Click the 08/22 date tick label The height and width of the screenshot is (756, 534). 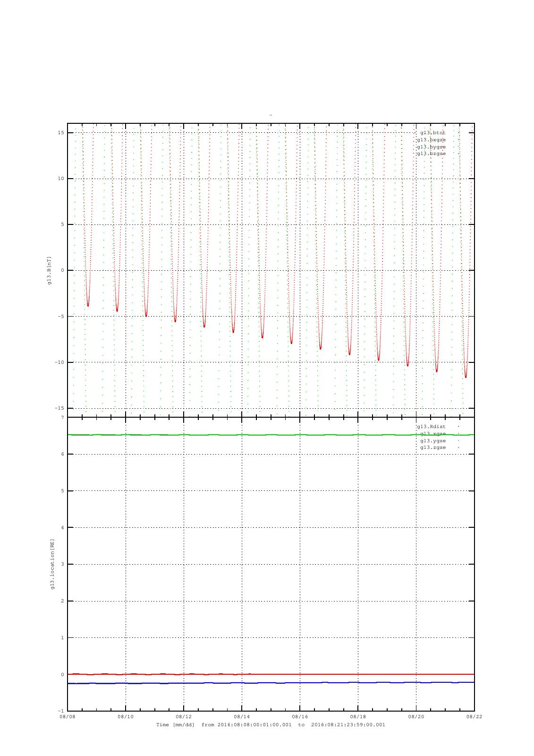point(474,717)
